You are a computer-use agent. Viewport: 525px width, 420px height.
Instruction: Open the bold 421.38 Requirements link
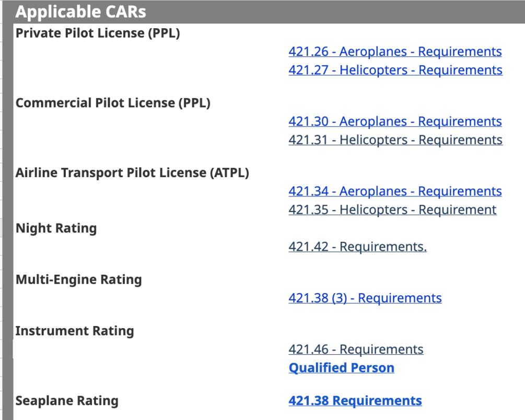(355, 401)
